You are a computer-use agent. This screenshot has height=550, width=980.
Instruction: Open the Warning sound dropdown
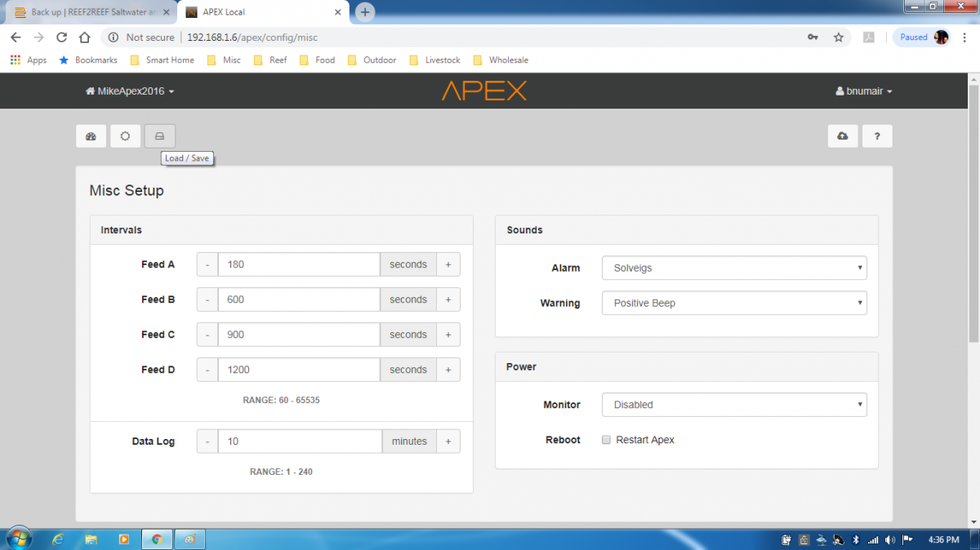coord(734,303)
